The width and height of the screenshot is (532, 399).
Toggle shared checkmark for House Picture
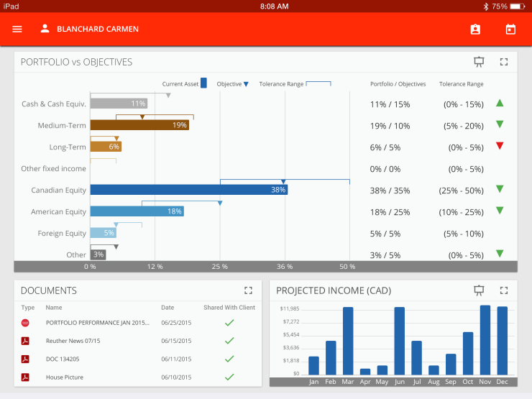click(x=229, y=377)
